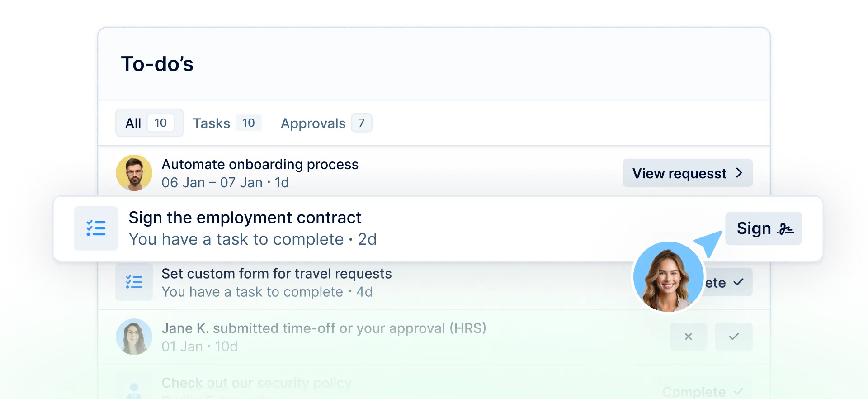Open the chevron arrow on View request
This screenshot has height=399, width=868.
(739, 173)
